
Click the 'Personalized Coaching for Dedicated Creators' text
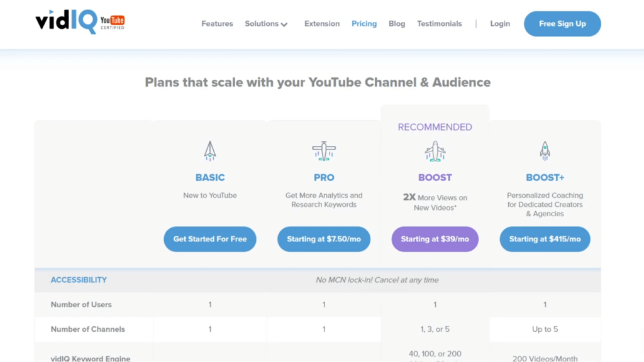pos(545,204)
